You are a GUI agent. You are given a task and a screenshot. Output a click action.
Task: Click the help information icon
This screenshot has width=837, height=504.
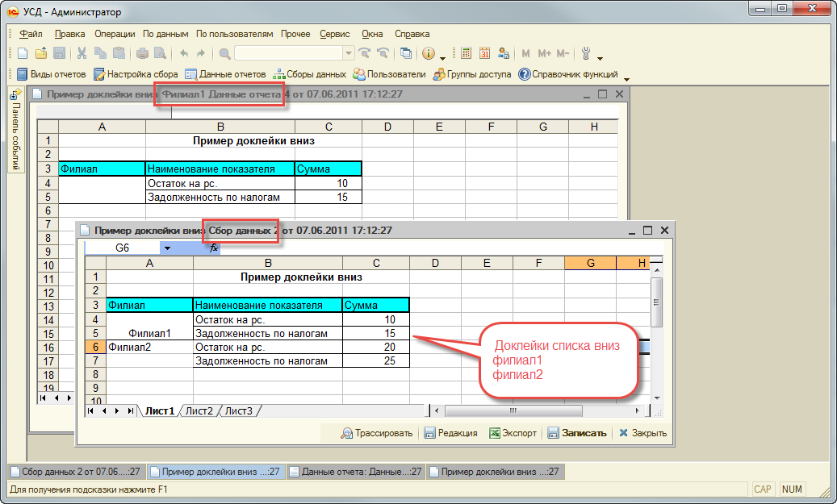(x=428, y=53)
